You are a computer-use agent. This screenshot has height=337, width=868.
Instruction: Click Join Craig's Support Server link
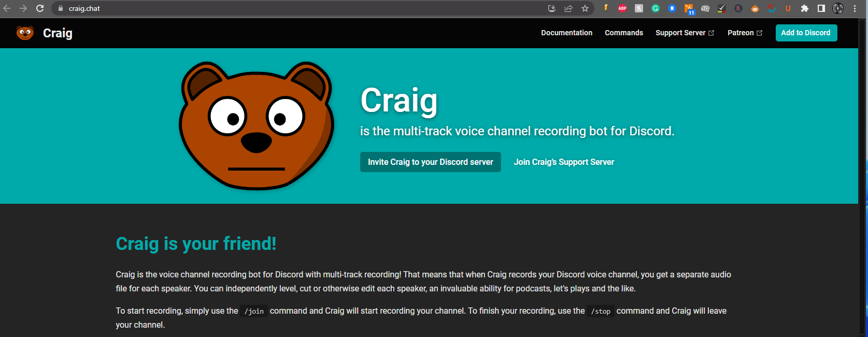(564, 162)
